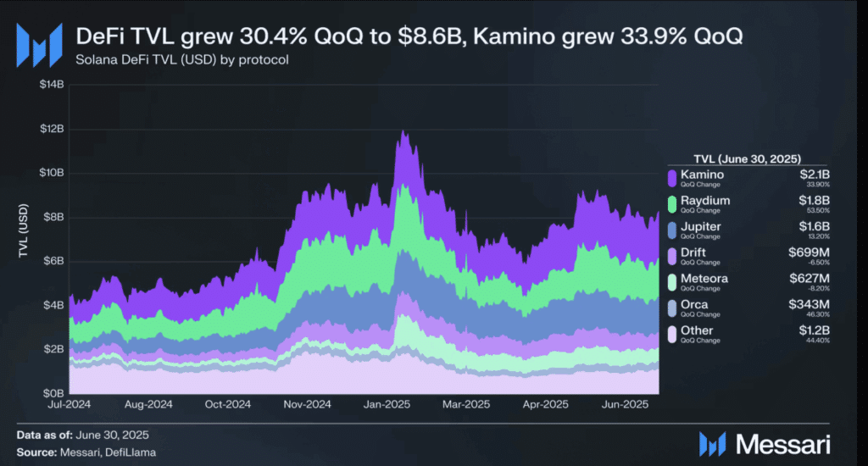This screenshot has width=868, height=466.
Task: Click the Source: Messari, DefiLlama text
Action: [86, 452]
